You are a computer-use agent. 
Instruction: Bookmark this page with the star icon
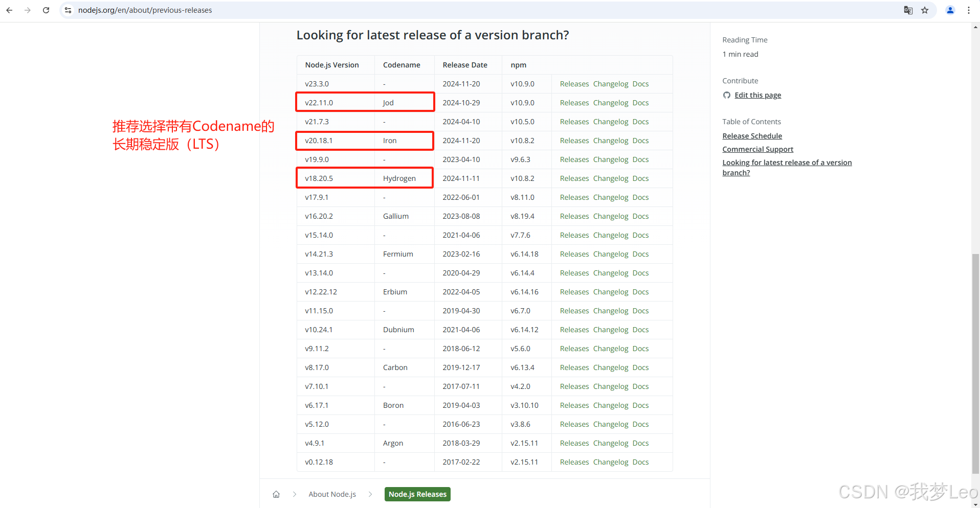(925, 10)
